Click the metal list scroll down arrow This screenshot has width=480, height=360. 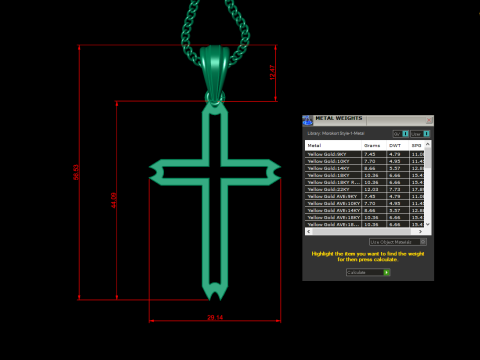point(428,224)
